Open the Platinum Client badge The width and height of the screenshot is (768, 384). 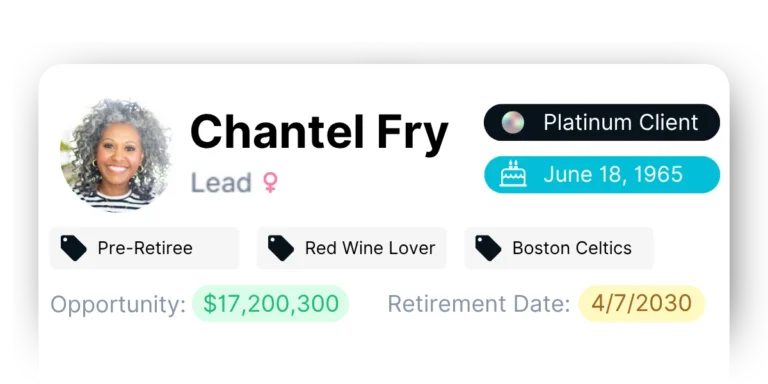(x=601, y=122)
